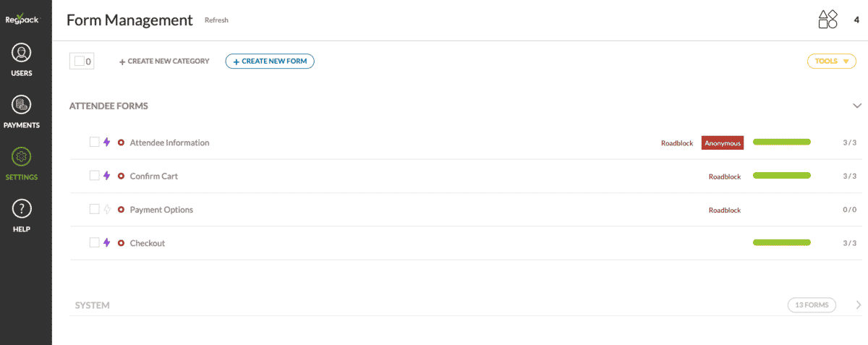Click the Refresh link
868x345 pixels.
(x=216, y=20)
